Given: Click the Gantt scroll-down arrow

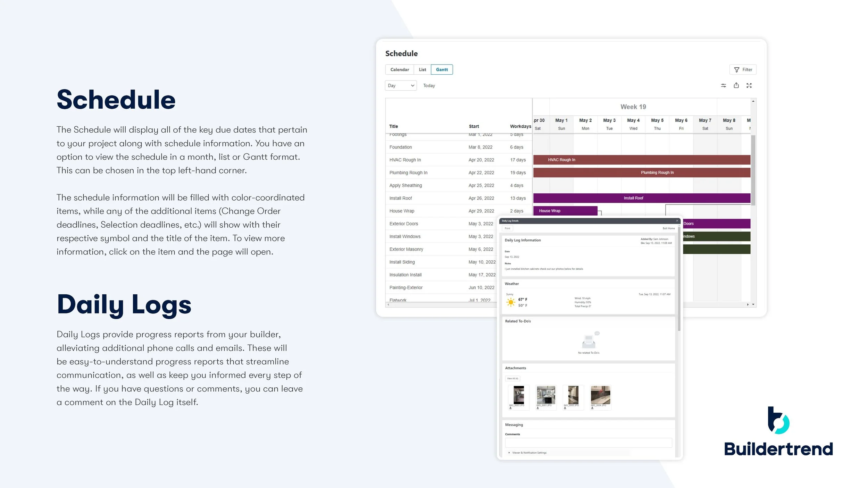Looking at the screenshot, I should [x=753, y=304].
